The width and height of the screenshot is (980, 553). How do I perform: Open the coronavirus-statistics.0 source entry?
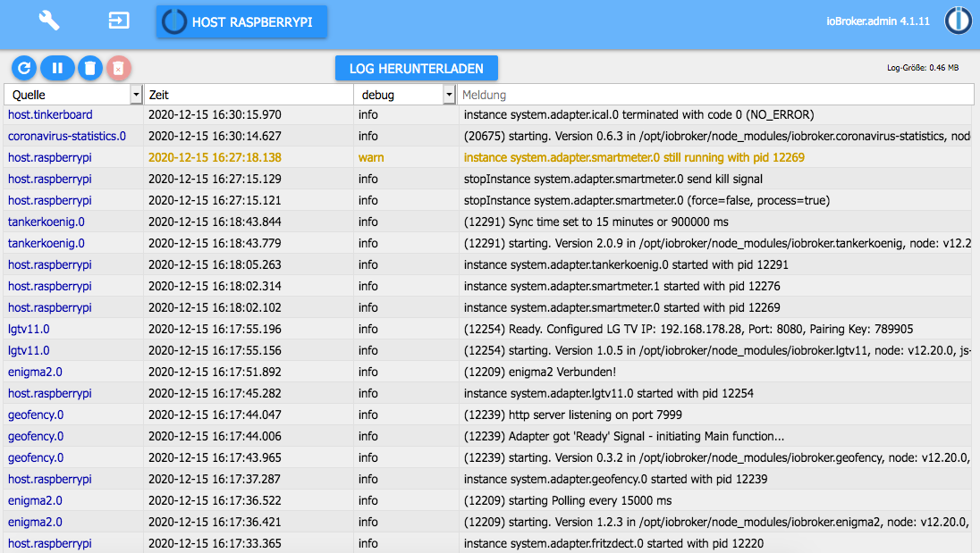[67, 136]
